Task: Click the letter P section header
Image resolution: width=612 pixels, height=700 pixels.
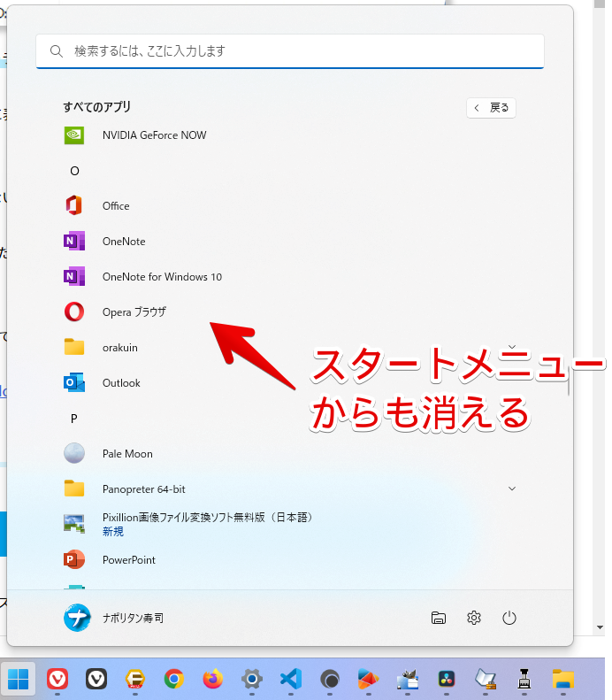Action: coord(74,419)
